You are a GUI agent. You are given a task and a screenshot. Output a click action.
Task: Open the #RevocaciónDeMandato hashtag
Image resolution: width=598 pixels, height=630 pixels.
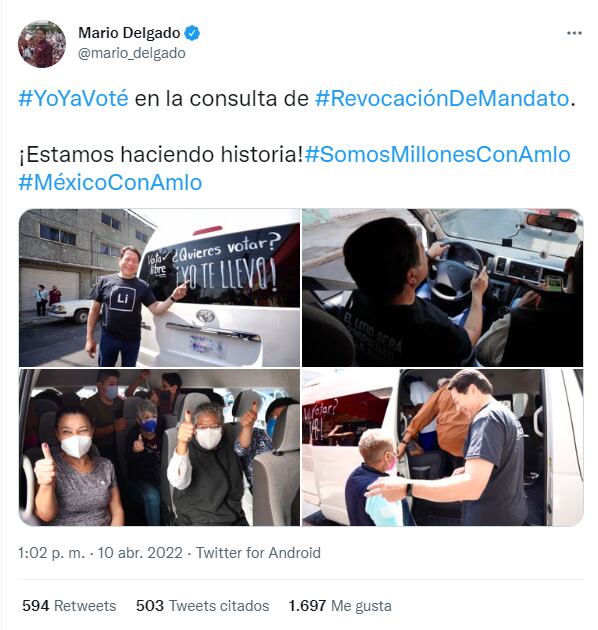(x=442, y=99)
